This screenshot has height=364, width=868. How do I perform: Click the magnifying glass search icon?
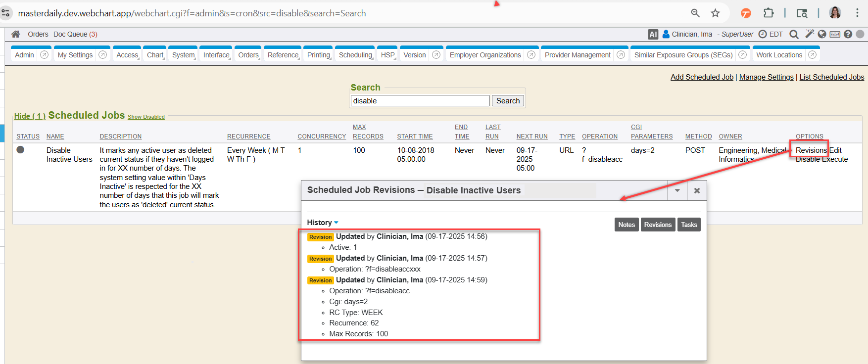[x=794, y=34]
